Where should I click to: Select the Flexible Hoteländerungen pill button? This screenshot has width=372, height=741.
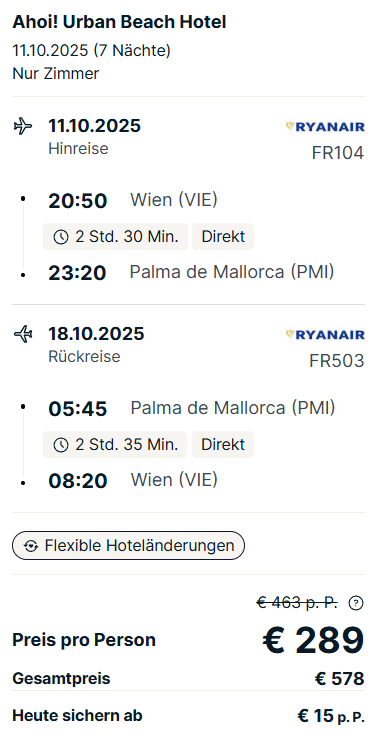[x=128, y=545]
